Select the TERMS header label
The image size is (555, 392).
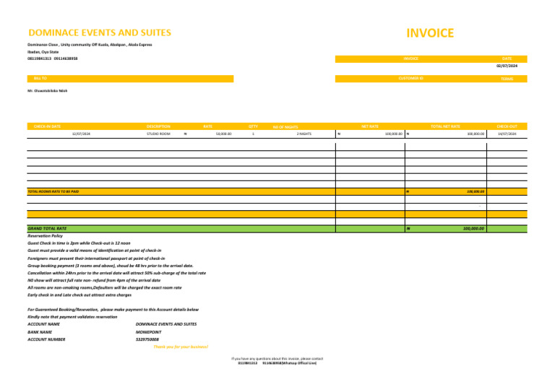507,79
